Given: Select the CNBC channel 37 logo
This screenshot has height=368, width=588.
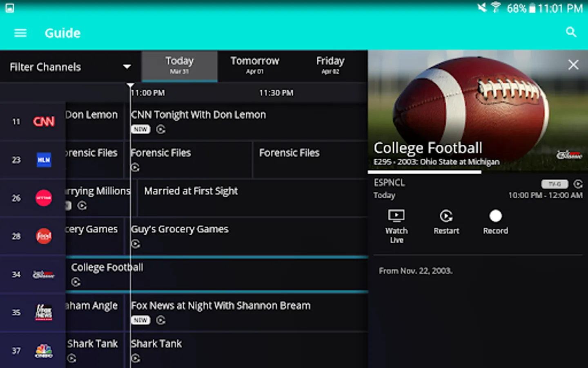Looking at the screenshot, I should 44,351.
